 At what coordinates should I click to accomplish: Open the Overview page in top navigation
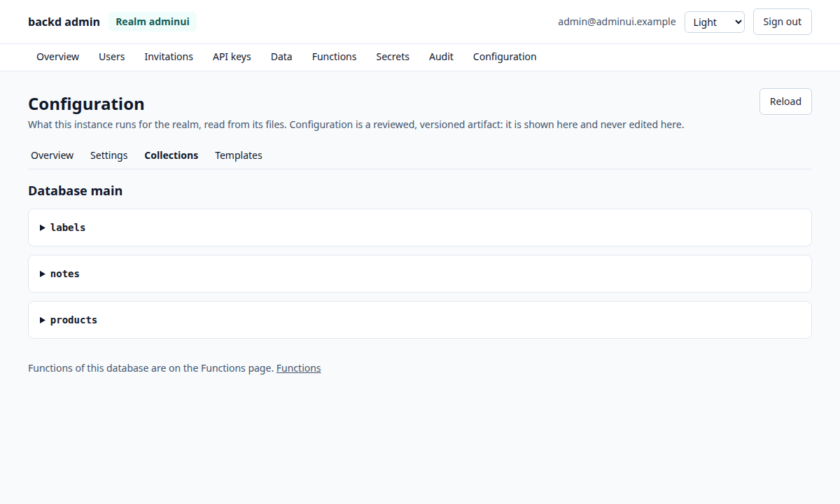tap(57, 57)
